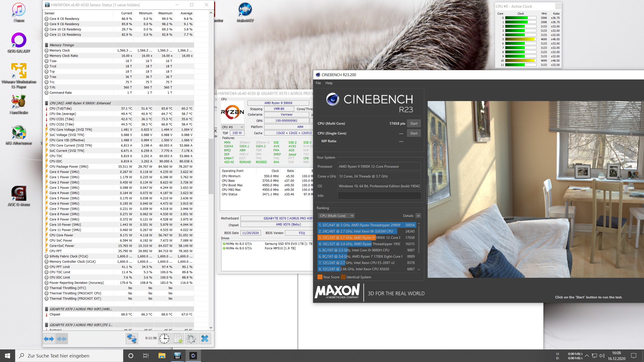Reset sensor min/max with clock icon

pyautogui.click(x=164, y=339)
